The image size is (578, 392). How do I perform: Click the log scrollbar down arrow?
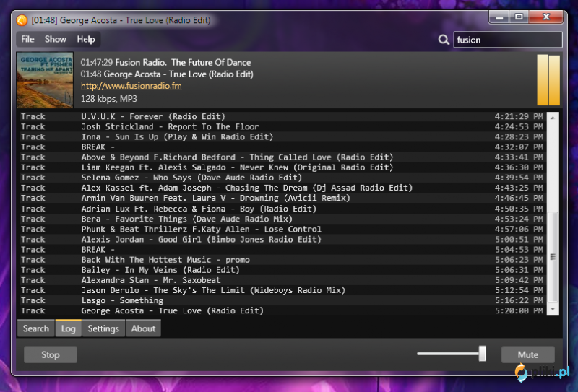click(x=553, y=310)
